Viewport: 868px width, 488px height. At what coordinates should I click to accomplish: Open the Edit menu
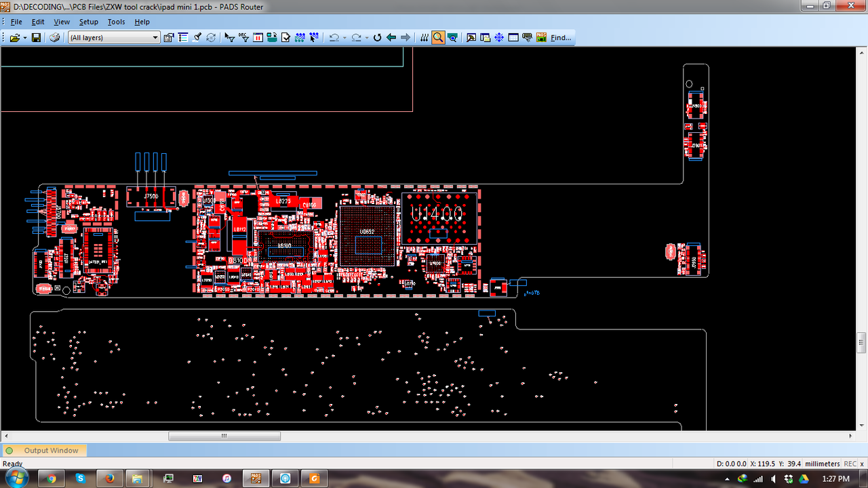[x=38, y=22]
